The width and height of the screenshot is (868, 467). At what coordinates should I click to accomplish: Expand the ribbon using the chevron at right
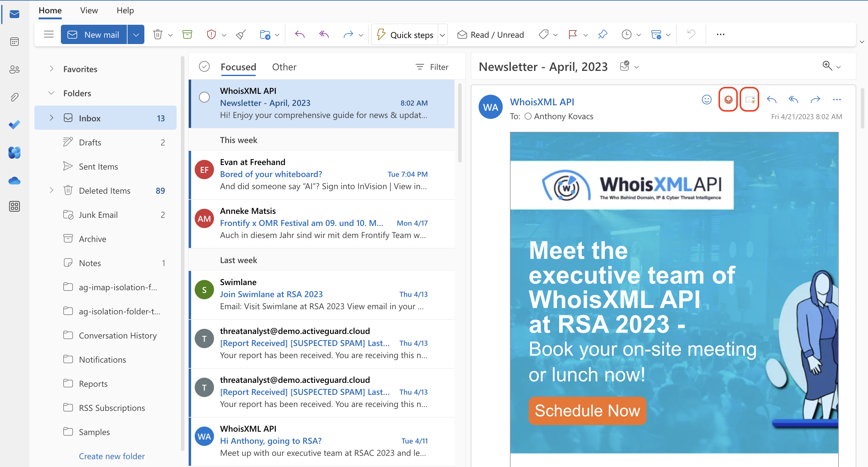tap(862, 42)
